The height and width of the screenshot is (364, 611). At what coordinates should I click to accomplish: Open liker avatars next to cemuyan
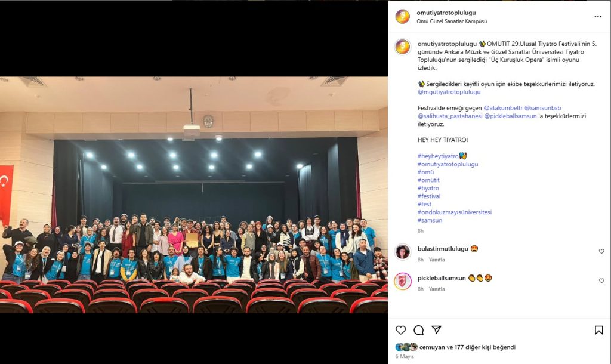[406, 347]
